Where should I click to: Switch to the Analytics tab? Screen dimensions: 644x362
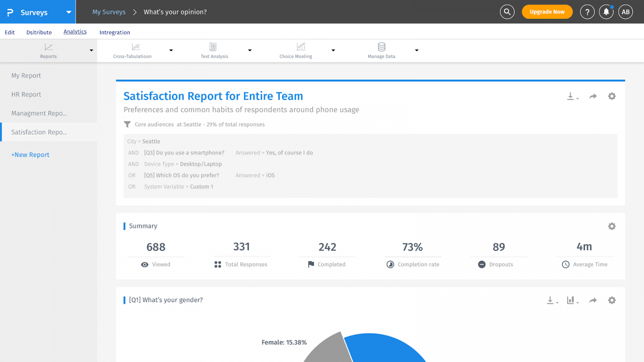[75, 32]
